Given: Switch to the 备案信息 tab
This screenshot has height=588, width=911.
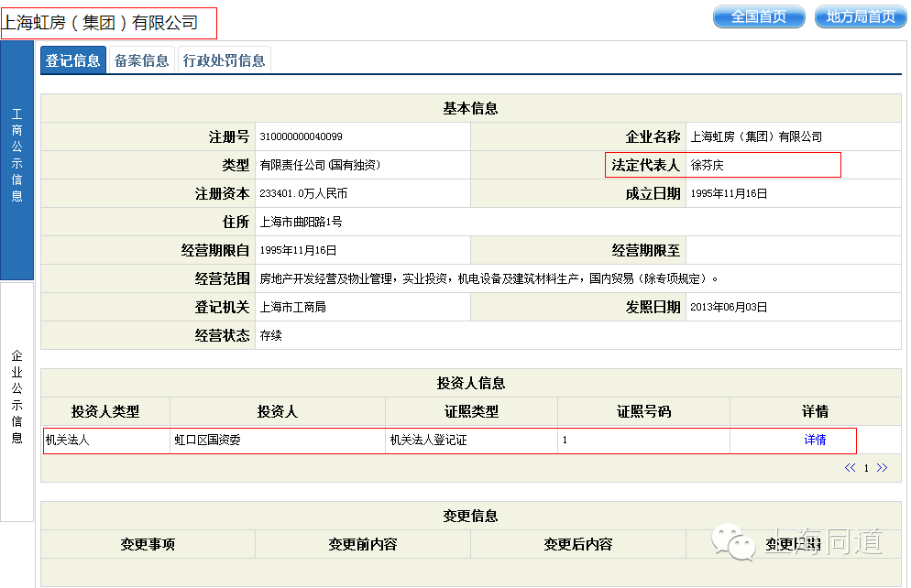Looking at the screenshot, I should (141, 60).
